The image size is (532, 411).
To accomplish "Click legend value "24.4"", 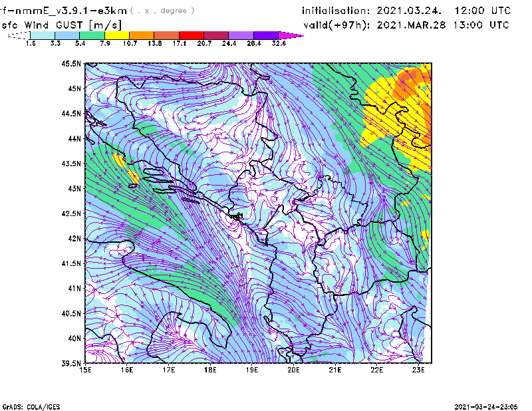I will click(229, 43).
